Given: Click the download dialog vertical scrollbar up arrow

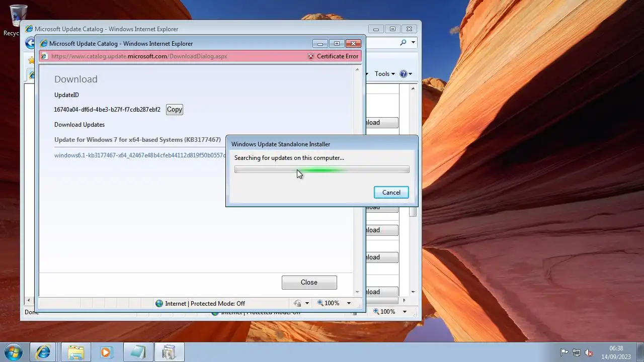Looking at the screenshot, I should [x=357, y=69].
